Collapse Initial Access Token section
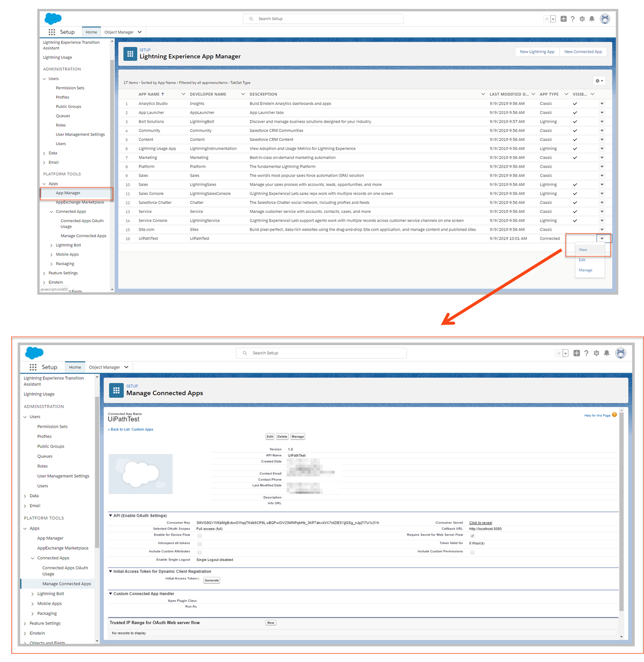 (x=110, y=571)
